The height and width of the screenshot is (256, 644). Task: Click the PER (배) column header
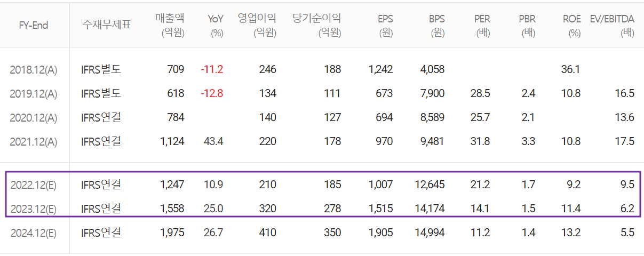(482, 25)
